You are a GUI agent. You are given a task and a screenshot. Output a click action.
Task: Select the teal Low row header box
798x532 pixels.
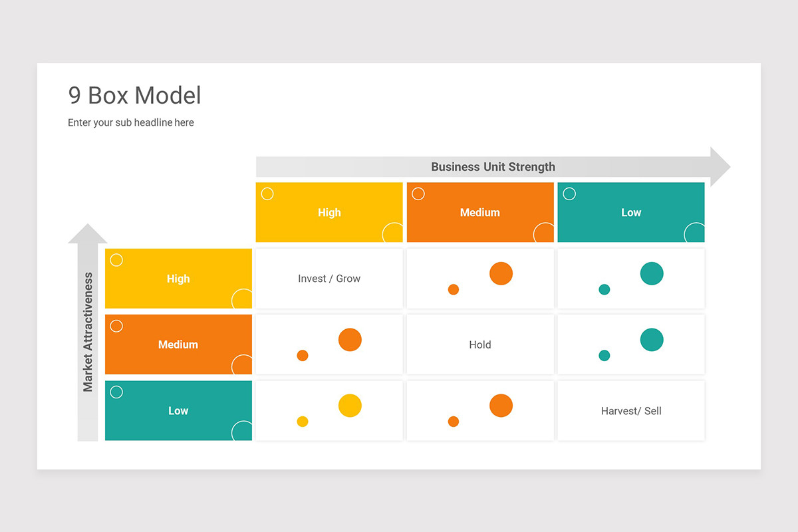(x=178, y=410)
